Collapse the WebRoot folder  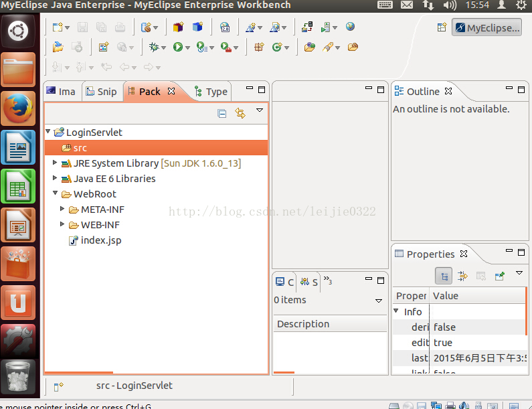56,193
